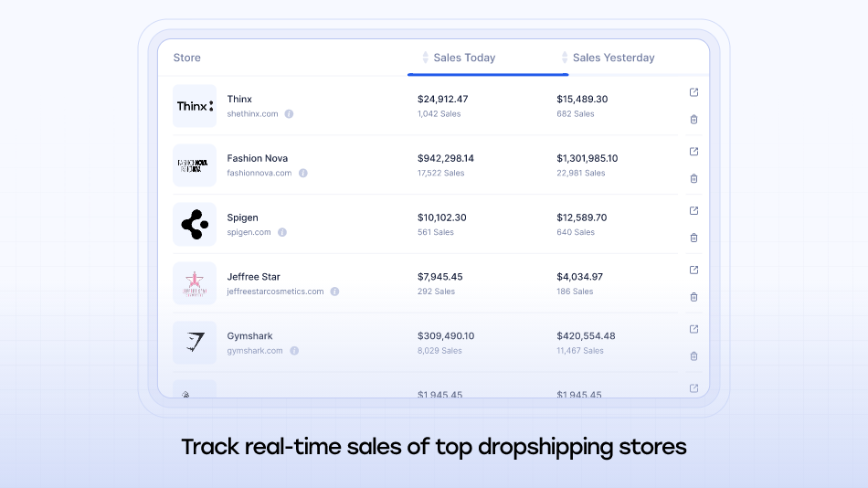Click the $4,034.97 yesterday value
This screenshot has width=868, height=488.
click(x=579, y=277)
